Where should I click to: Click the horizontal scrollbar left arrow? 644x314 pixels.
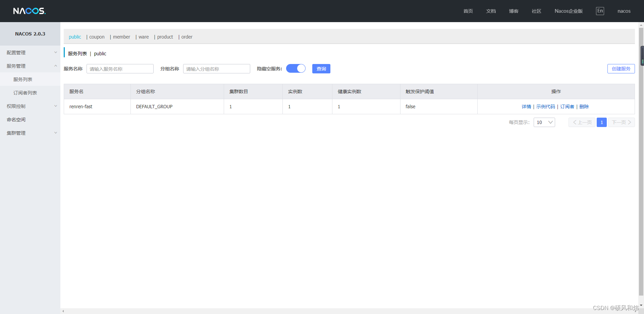click(x=63, y=311)
